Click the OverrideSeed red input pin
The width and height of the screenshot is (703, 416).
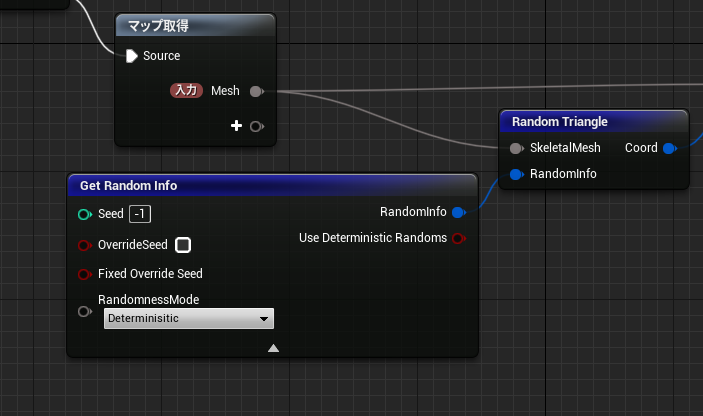85,245
